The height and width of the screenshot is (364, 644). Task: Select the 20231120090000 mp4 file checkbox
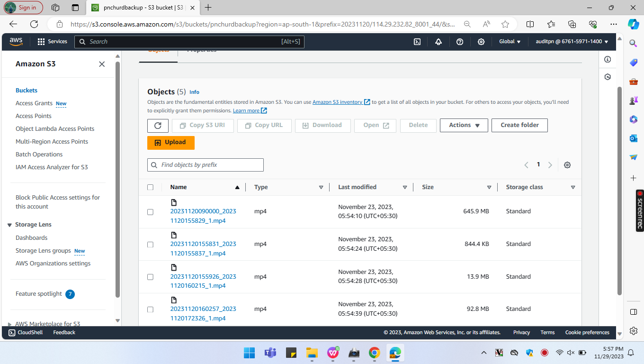[150, 212]
